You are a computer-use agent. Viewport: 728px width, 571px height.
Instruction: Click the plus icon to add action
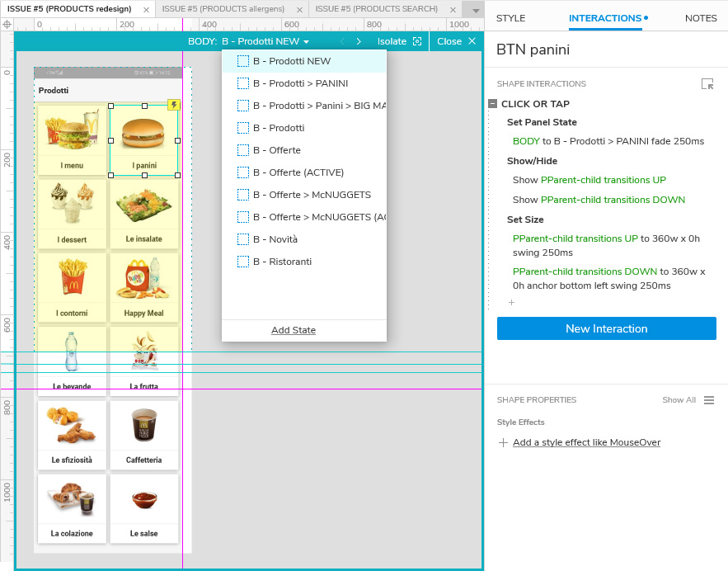(511, 303)
